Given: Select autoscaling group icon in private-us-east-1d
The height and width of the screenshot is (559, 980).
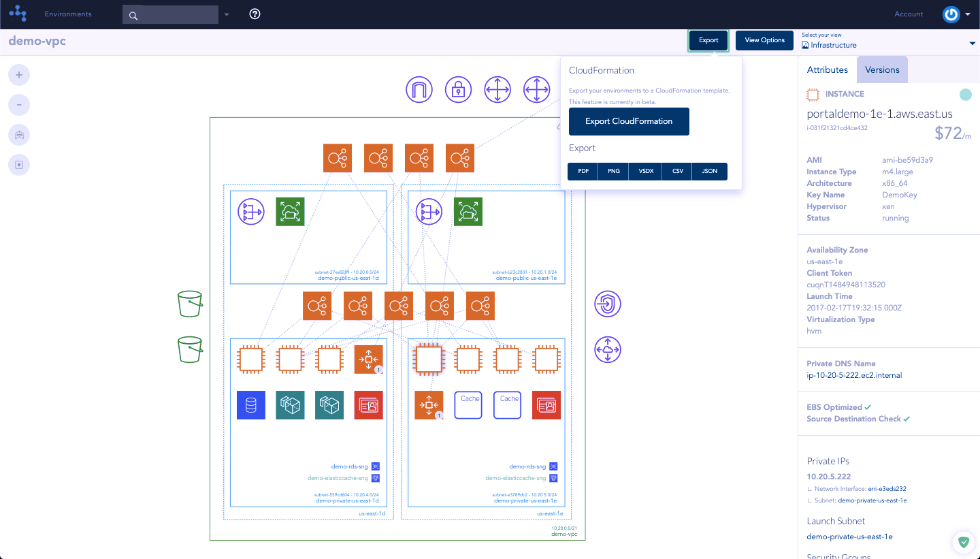Looking at the screenshot, I should [369, 360].
